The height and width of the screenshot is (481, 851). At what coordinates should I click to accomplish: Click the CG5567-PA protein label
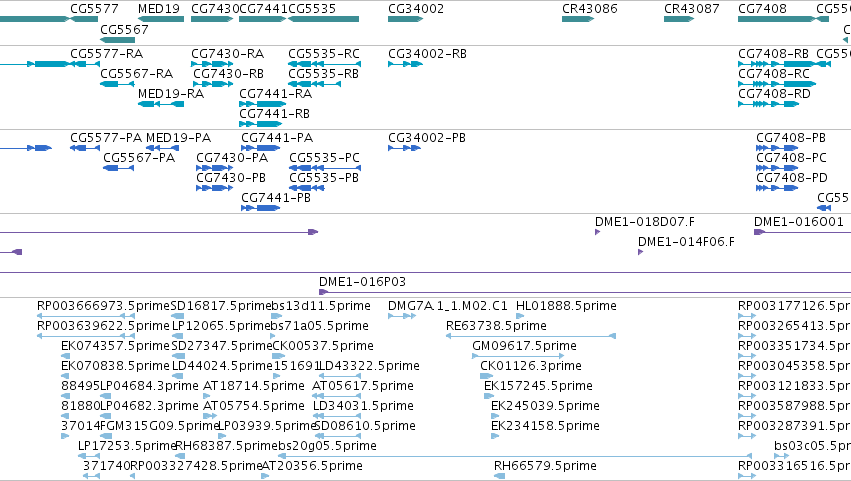click(139, 157)
